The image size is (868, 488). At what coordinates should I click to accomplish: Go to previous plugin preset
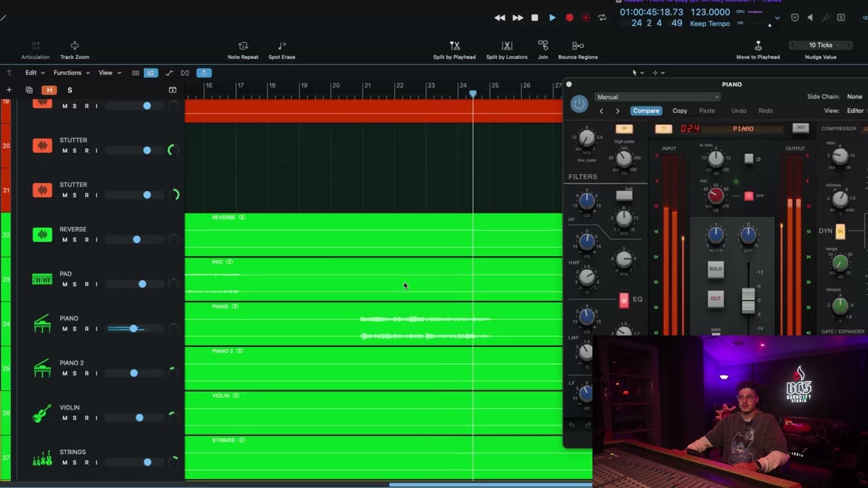pos(601,110)
